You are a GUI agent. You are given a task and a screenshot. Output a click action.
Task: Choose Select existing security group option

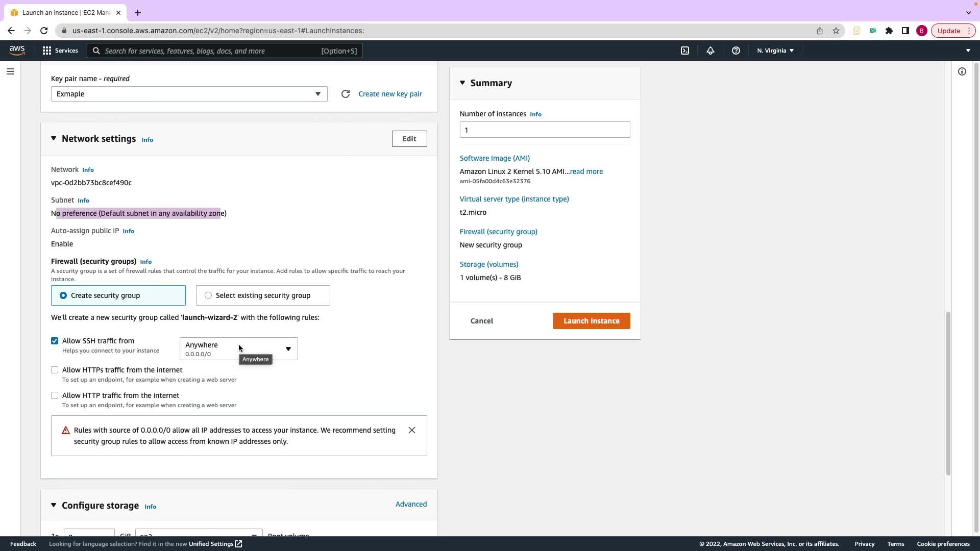(x=208, y=295)
